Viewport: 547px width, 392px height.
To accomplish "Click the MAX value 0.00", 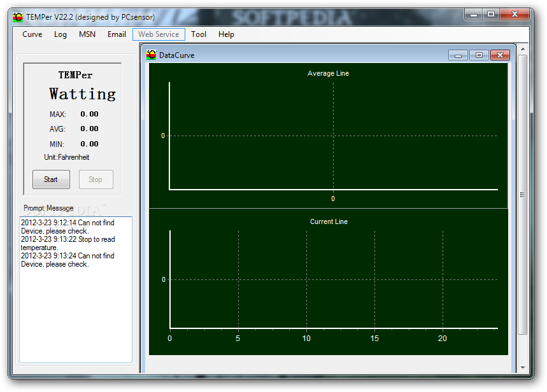I will click(x=89, y=114).
